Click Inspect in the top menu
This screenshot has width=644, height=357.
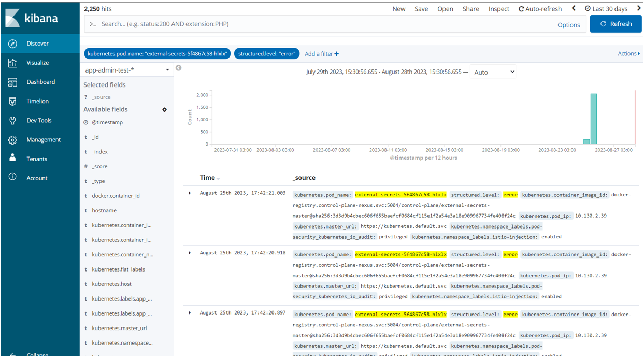(499, 9)
